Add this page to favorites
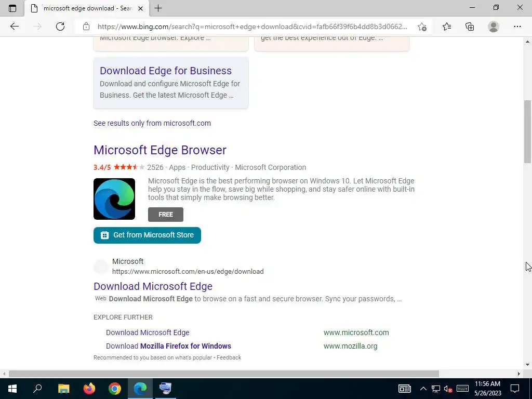 pos(422,26)
